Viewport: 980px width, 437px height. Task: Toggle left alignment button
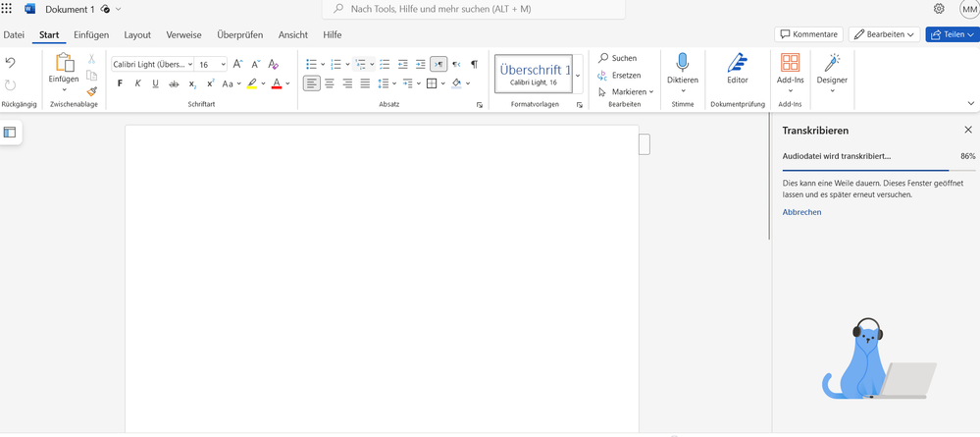[312, 83]
